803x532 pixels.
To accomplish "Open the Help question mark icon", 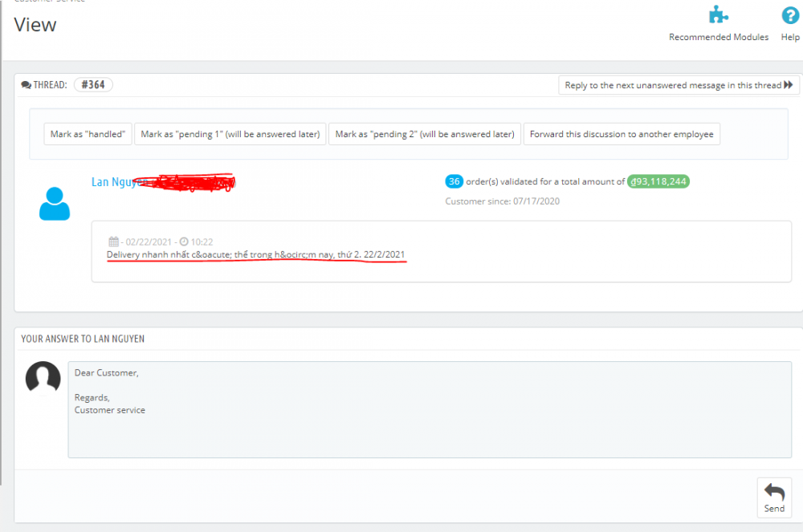I will point(790,15).
